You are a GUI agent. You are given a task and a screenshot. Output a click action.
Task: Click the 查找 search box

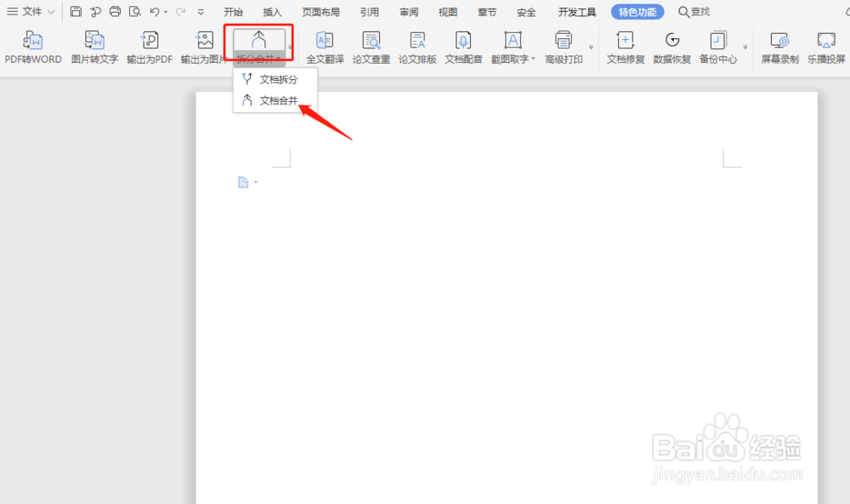point(694,12)
